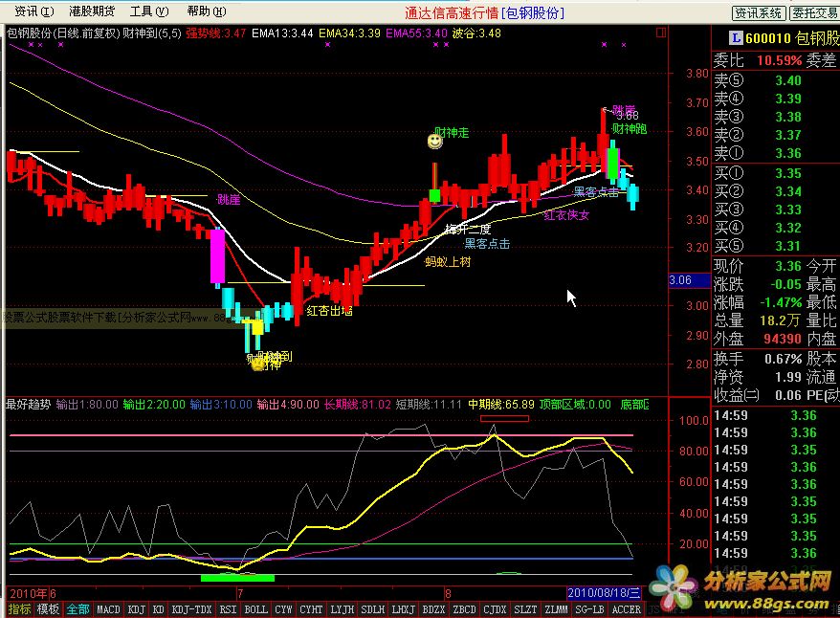This screenshot has height=618, width=840.
Task: Click the EMA34:3.39 indicator value
Action: pos(349,33)
